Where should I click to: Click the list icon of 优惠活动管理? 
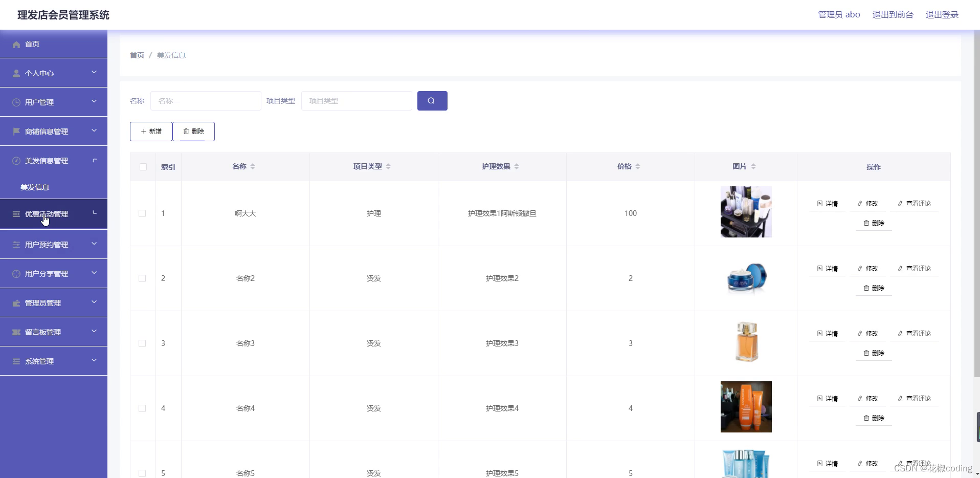(16, 214)
